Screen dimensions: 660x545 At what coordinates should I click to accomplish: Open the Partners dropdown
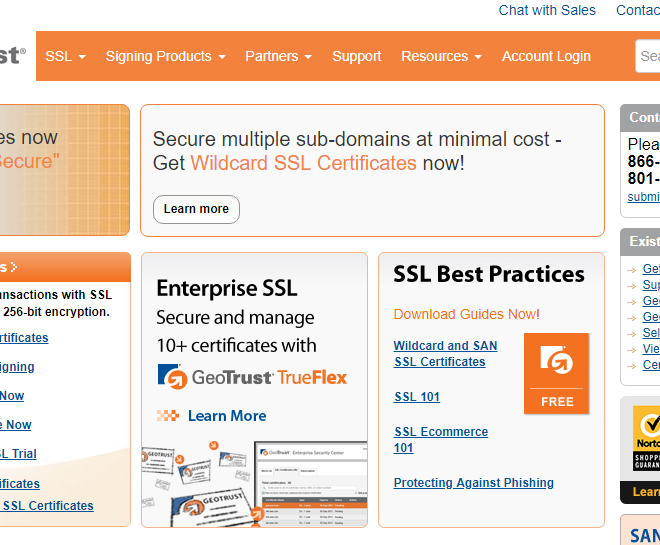(x=278, y=56)
